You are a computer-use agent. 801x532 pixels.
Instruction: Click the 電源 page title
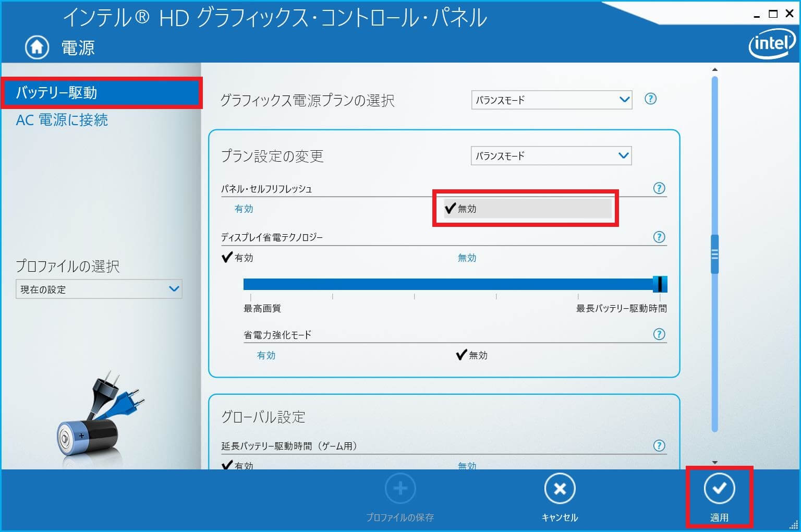point(78,48)
